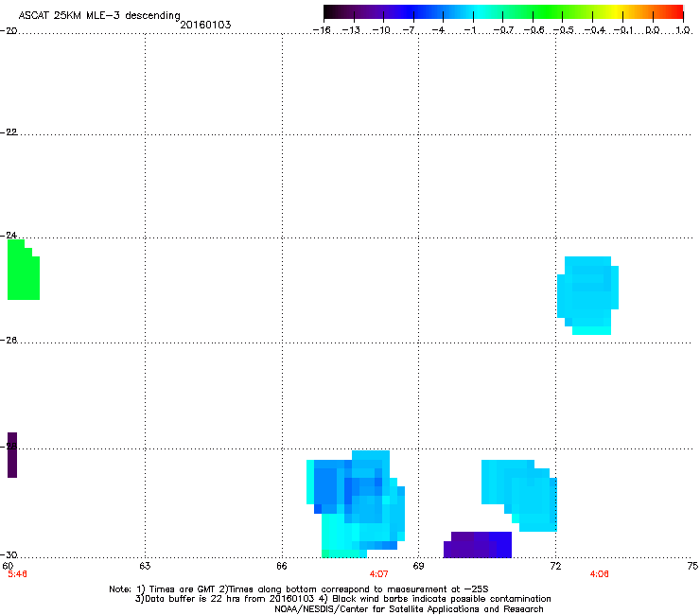The height and width of the screenshot is (615, 700).
Task: Click the purple-blue patch near latitude -30
Action: [478, 544]
